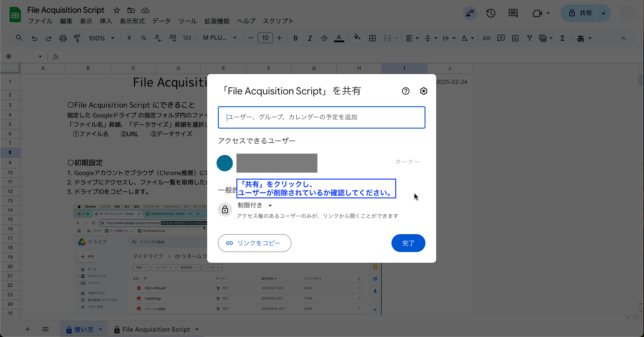Click the Google Sheets home logo
The image size is (644, 337).
(x=15, y=15)
